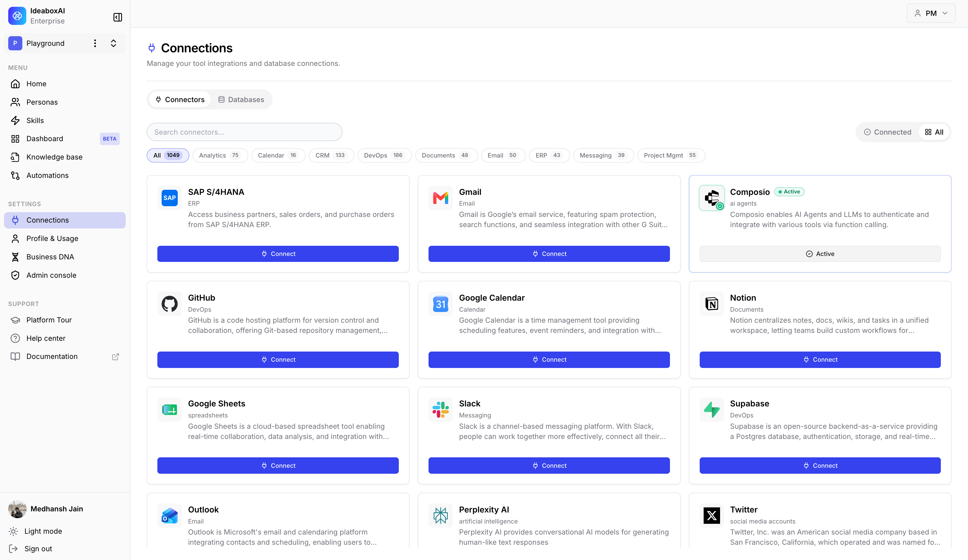Click the Notion logo icon

click(x=712, y=304)
